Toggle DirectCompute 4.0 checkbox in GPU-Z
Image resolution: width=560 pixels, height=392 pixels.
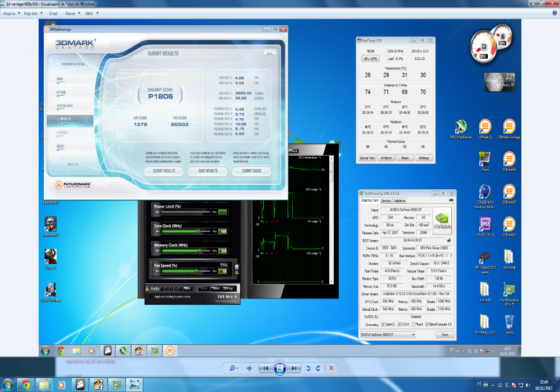pyautogui.click(x=427, y=325)
